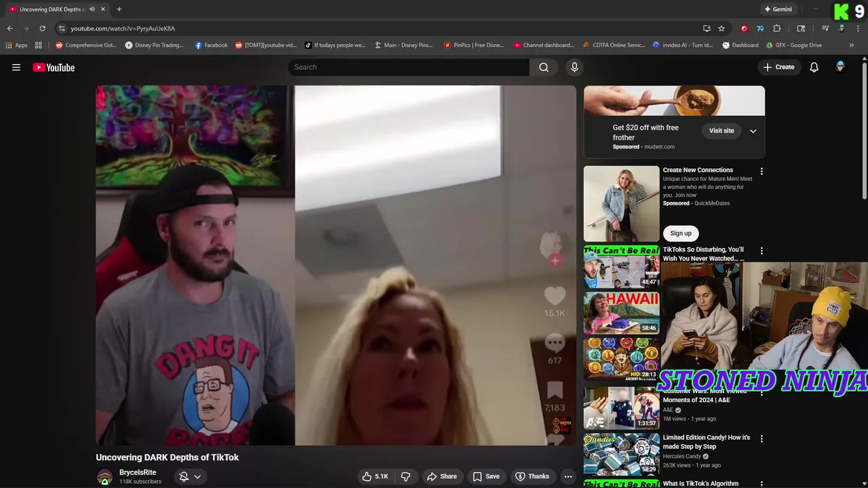Open the media controls toolbar icon

coord(825,28)
